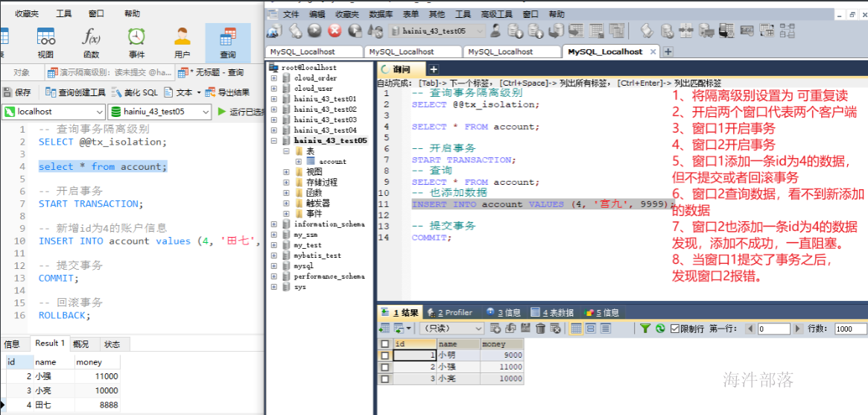
Task: Expand the 视图 folder under hainiu_43_test05
Action: [x=287, y=172]
